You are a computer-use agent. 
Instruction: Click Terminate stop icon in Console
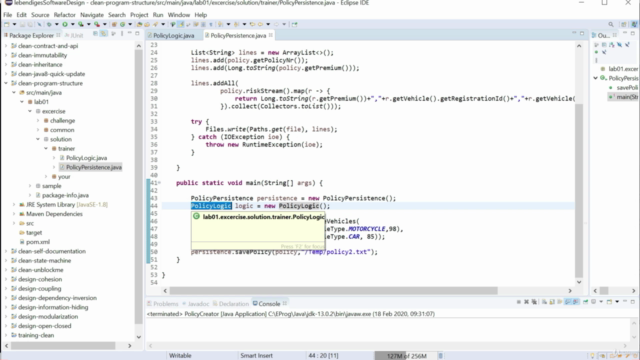click(x=519, y=302)
